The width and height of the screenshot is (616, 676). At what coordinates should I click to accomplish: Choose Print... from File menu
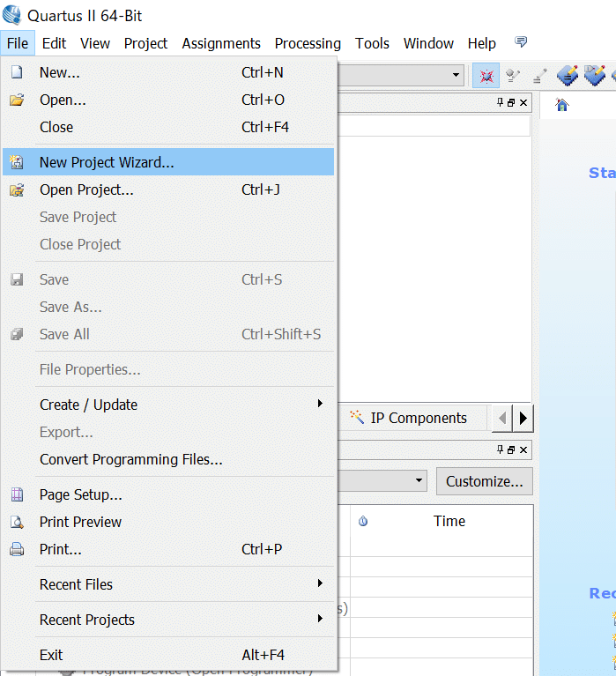click(x=168, y=549)
